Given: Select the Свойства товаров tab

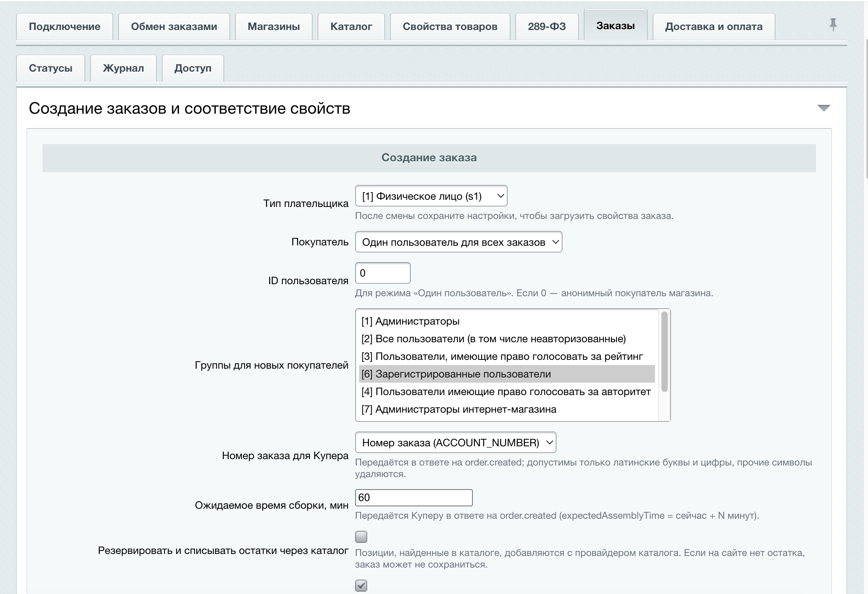Looking at the screenshot, I should [x=450, y=26].
